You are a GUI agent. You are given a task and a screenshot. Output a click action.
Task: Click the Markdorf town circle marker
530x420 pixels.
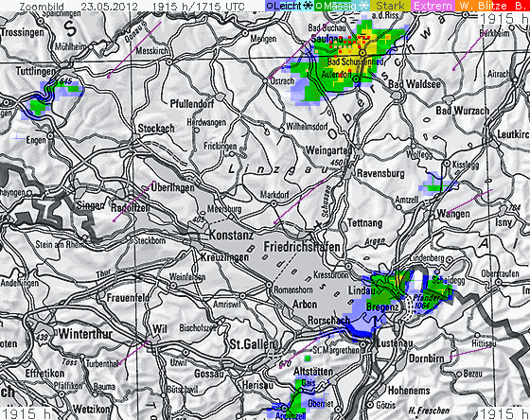[274, 203]
